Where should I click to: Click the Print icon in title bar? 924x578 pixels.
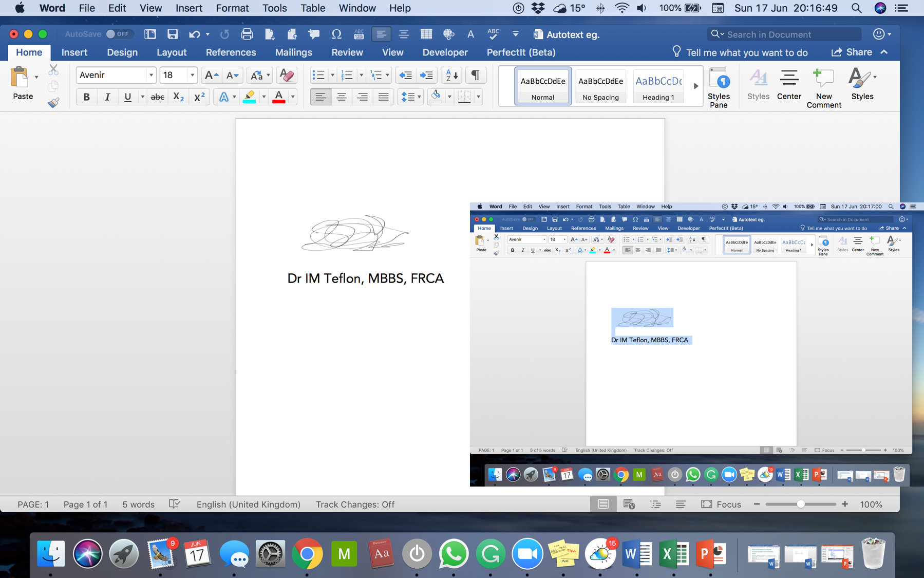[247, 34]
